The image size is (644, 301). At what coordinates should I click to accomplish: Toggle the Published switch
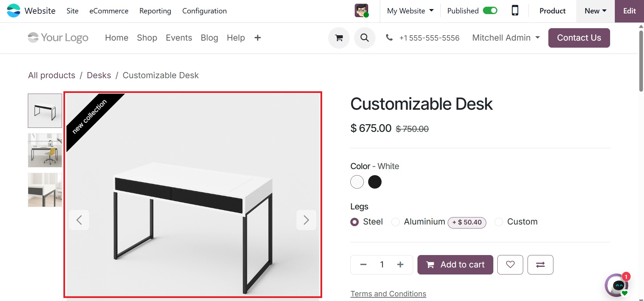(490, 11)
